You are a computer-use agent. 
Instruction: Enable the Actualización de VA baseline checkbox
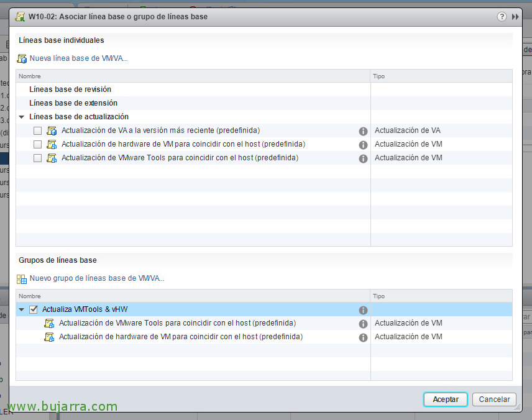coord(38,131)
